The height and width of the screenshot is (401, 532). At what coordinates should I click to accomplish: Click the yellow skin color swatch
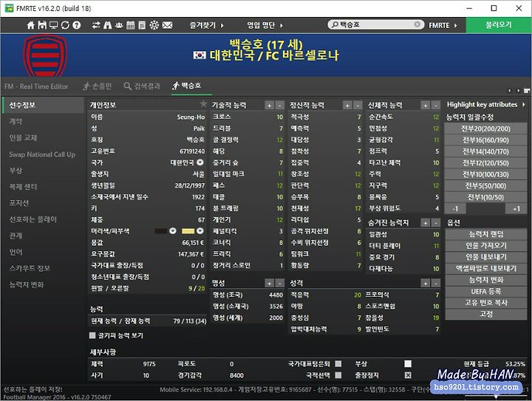(188, 231)
